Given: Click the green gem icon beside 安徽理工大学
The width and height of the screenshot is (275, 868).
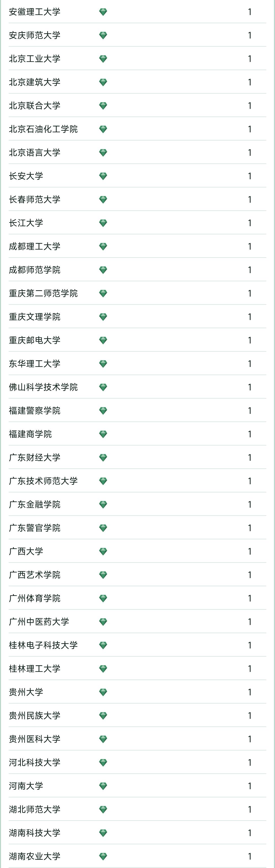Looking at the screenshot, I should pyautogui.click(x=103, y=12).
